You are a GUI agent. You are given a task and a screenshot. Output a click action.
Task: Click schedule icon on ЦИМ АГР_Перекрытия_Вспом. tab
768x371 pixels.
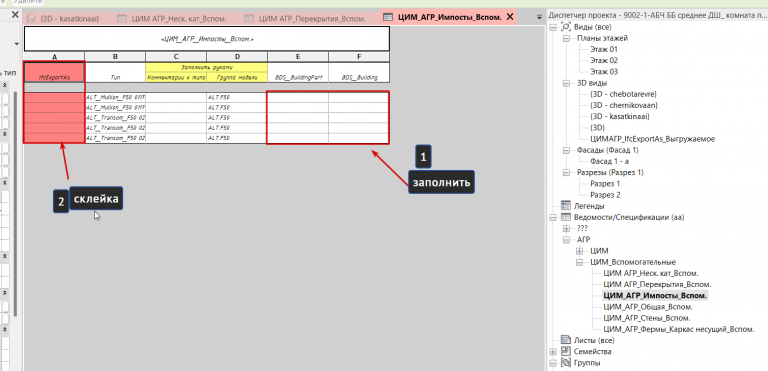click(249, 19)
